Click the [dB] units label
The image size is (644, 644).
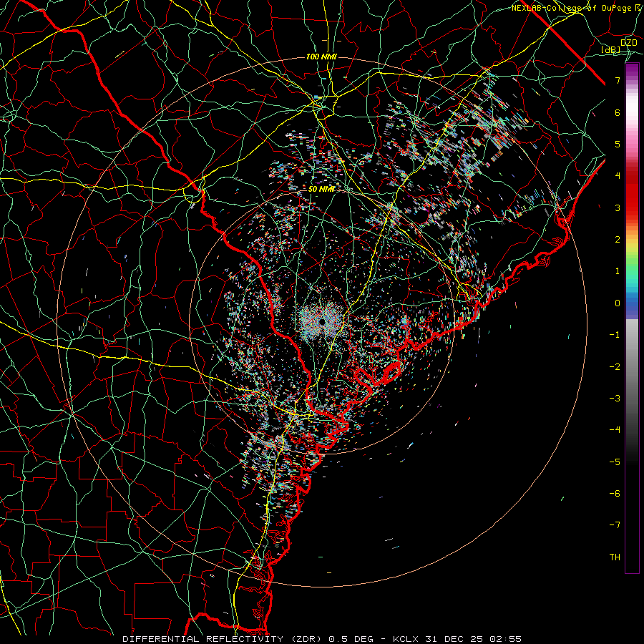pos(611,49)
